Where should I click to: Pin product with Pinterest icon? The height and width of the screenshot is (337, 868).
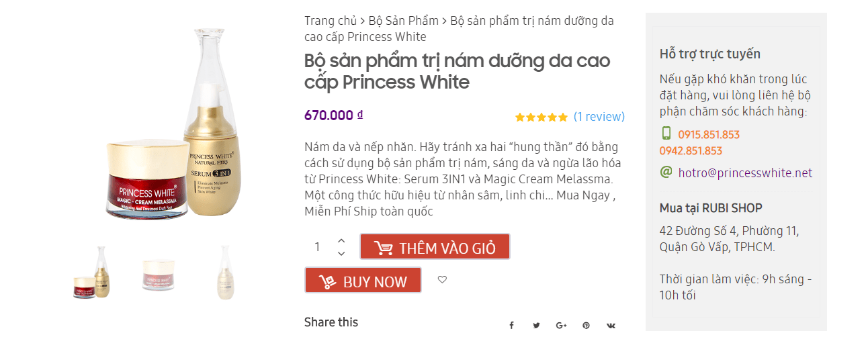pyautogui.click(x=586, y=326)
